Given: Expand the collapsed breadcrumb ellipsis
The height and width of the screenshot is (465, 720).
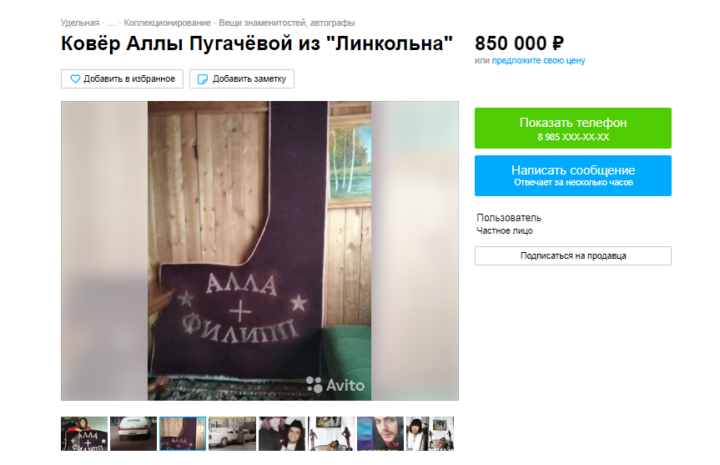Looking at the screenshot, I should pos(112,23).
